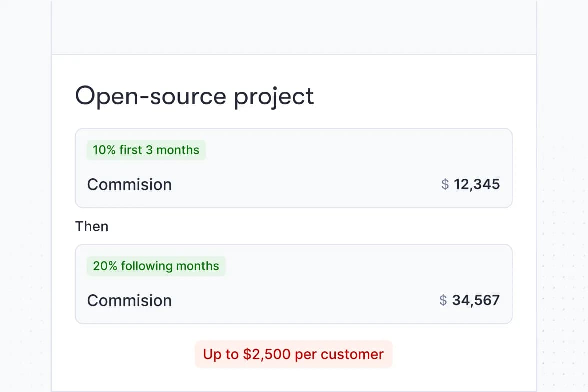
Task: Click the gray header strip above the card
Action: point(293,27)
